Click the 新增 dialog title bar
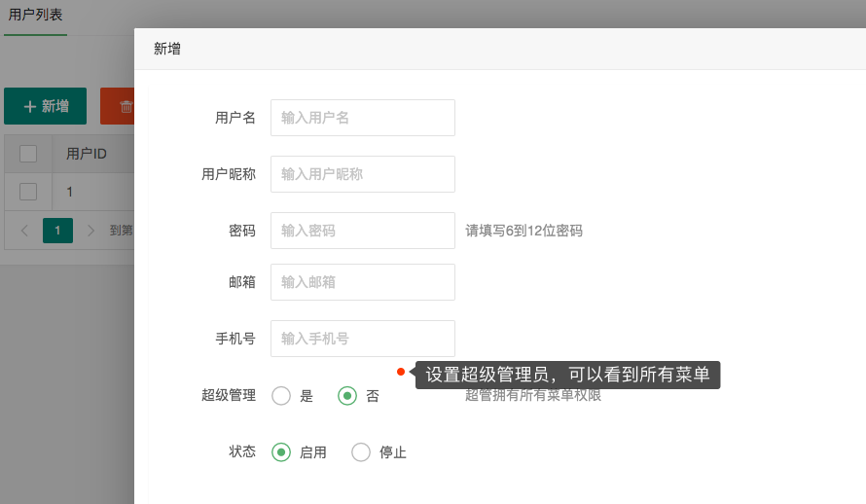 (487, 49)
